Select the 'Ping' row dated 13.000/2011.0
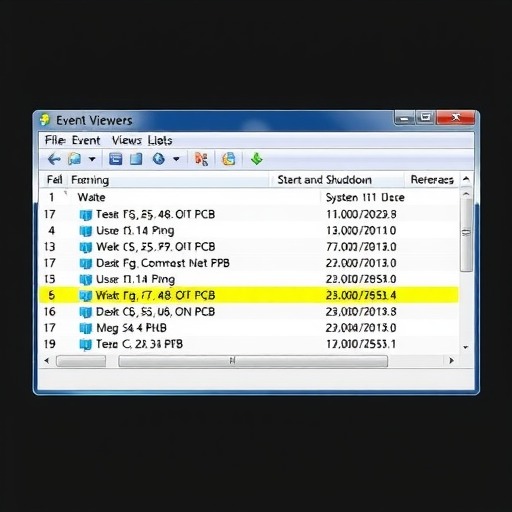The image size is (512, 512). pyautogui.click(x=249, y=230)
